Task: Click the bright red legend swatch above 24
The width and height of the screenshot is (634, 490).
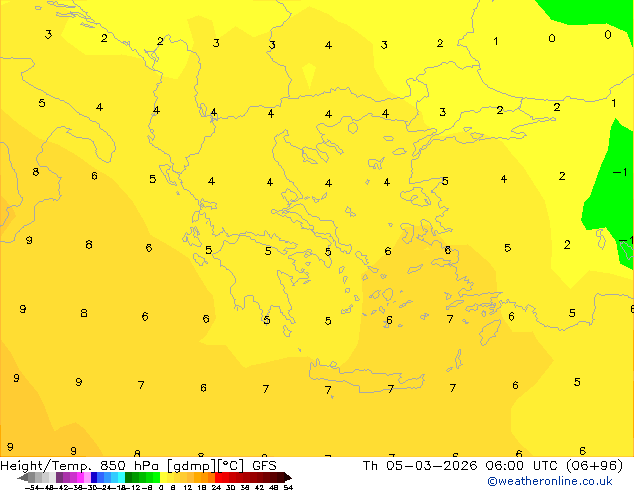Action: pos(218,477)
